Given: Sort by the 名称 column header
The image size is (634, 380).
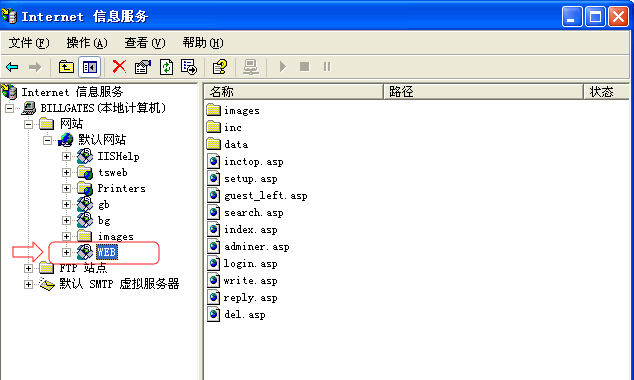Looking at the screenshot, I should [294, 92].
